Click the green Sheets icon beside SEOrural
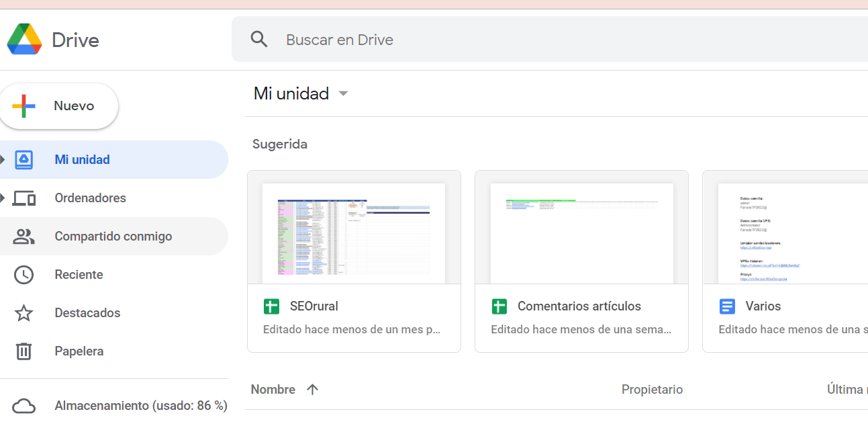868x422 pixels. click(271, 306)
